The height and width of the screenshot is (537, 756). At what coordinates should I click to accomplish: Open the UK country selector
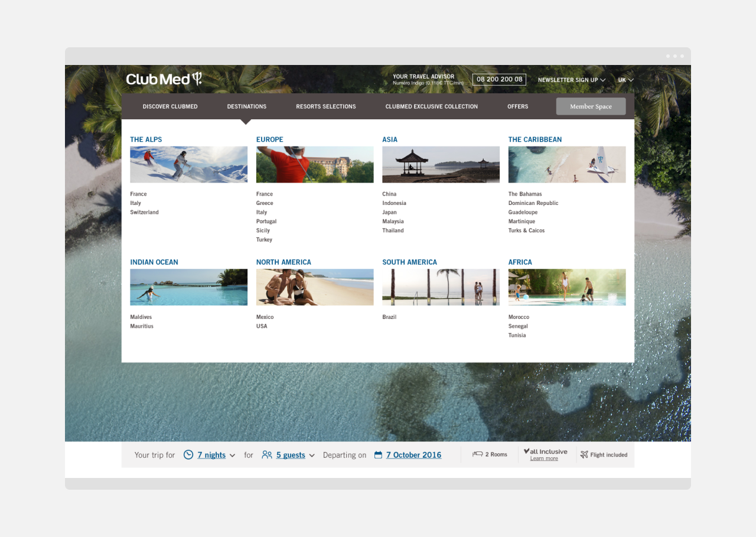coord(626,80)
